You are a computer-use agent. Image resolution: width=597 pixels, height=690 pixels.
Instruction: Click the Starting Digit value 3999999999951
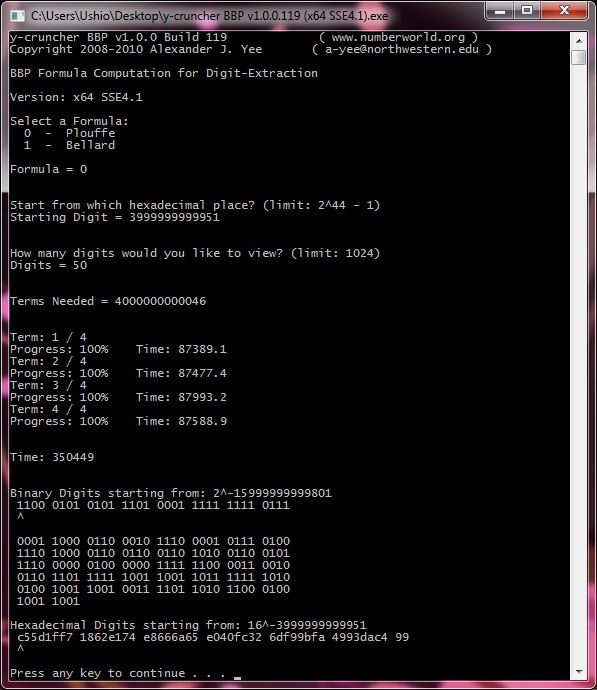[174, 217]
